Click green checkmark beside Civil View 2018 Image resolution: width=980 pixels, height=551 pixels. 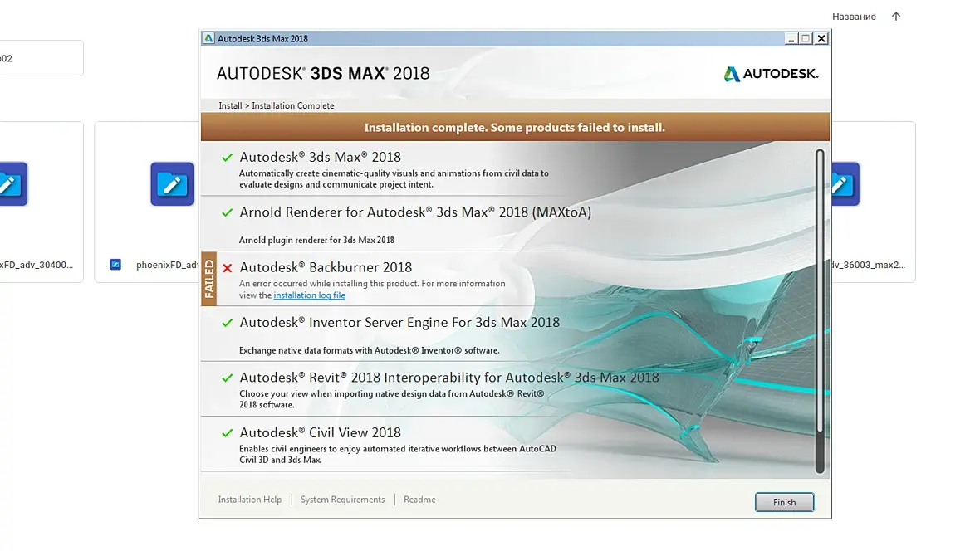[x=227, y=433]
